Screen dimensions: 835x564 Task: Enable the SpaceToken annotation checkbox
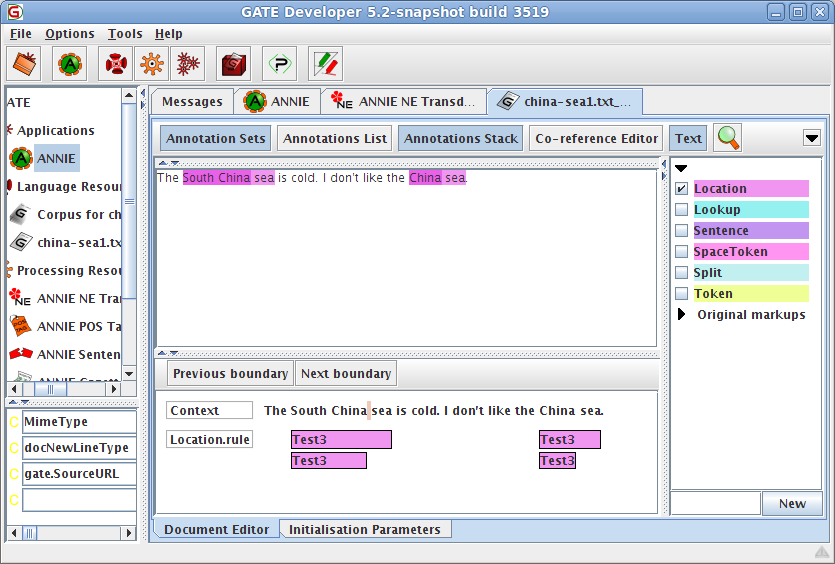tap(682, 251)
